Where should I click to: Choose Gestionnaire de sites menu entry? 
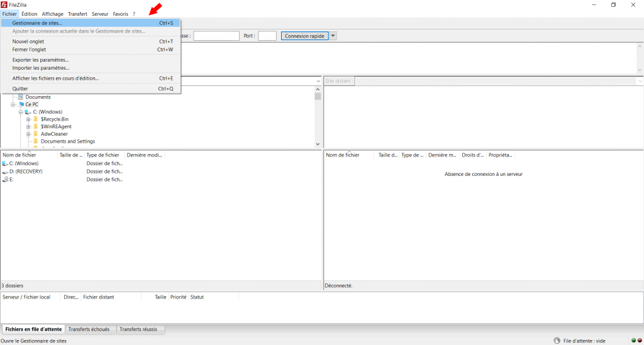[x=37, y=23]
